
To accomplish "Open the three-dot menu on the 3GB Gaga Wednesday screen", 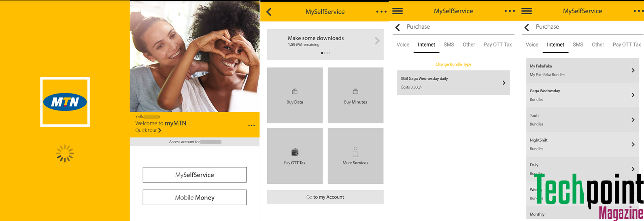I will click(510, 11).
